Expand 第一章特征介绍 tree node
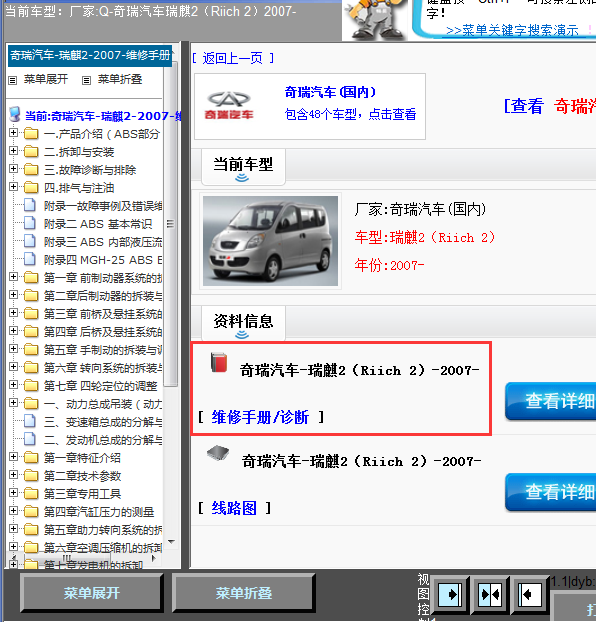Screen dimensions: 596x622 coord(13,457)
